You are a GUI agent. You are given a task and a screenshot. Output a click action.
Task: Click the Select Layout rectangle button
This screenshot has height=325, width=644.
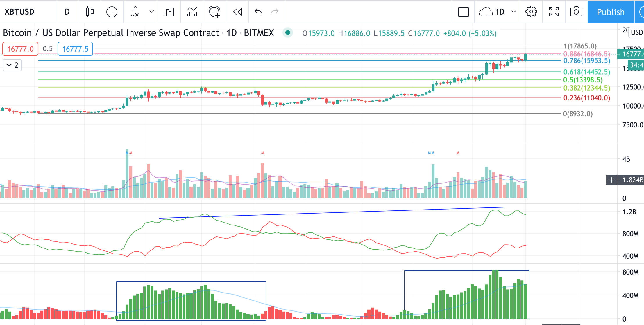463,12
